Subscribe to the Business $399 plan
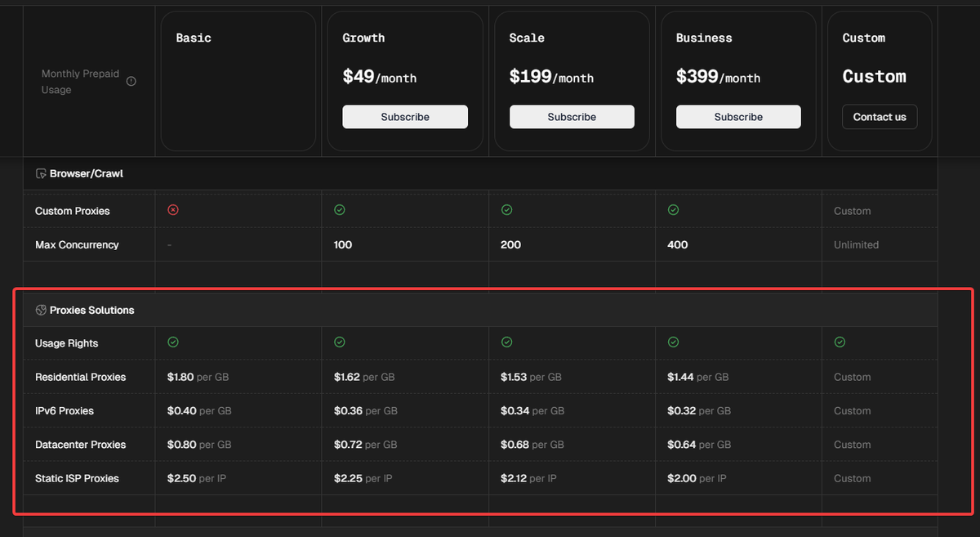This screenshot has height=537, width=980. point(738,117)
